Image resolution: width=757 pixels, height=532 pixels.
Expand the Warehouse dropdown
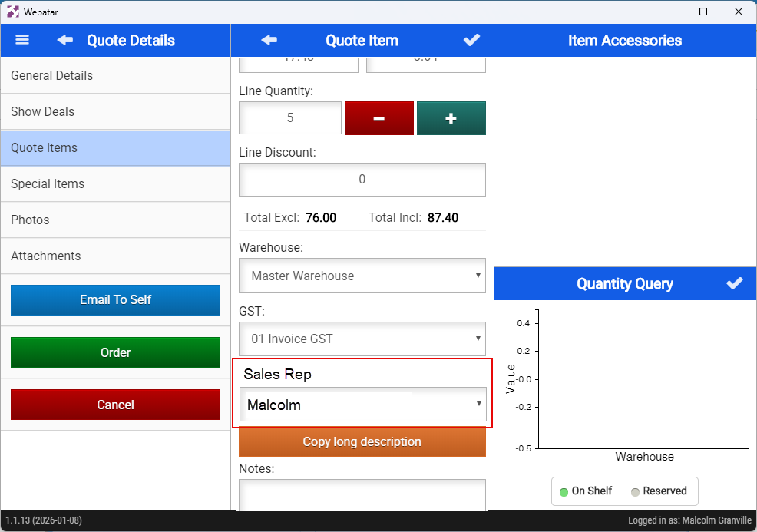pyautogui.click(x=362, y=276)
